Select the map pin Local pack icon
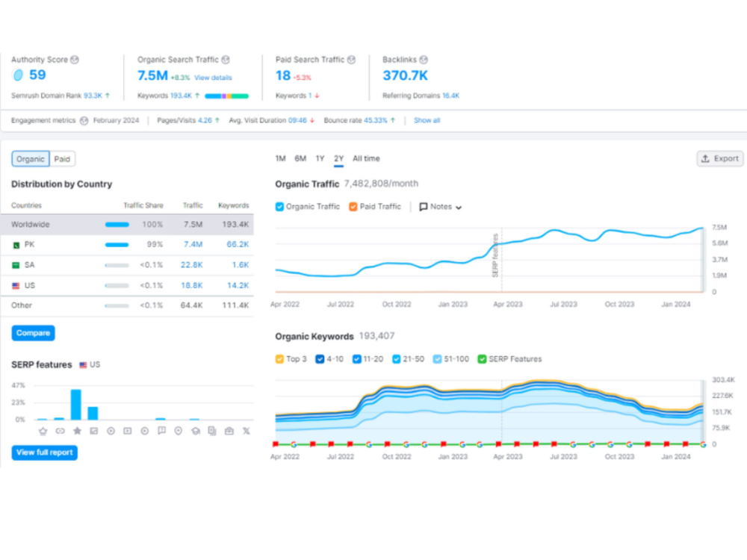The image size is (747, 560). [x=179, y=431]
